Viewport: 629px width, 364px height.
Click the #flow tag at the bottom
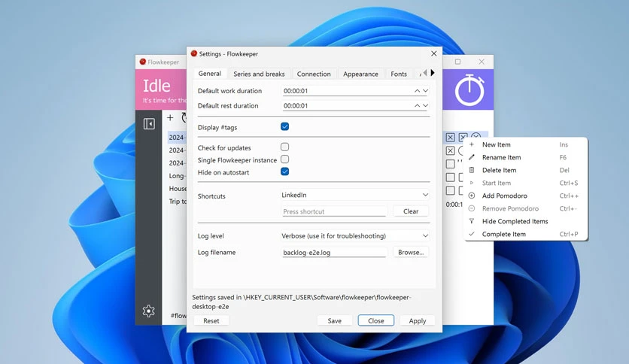178,316
